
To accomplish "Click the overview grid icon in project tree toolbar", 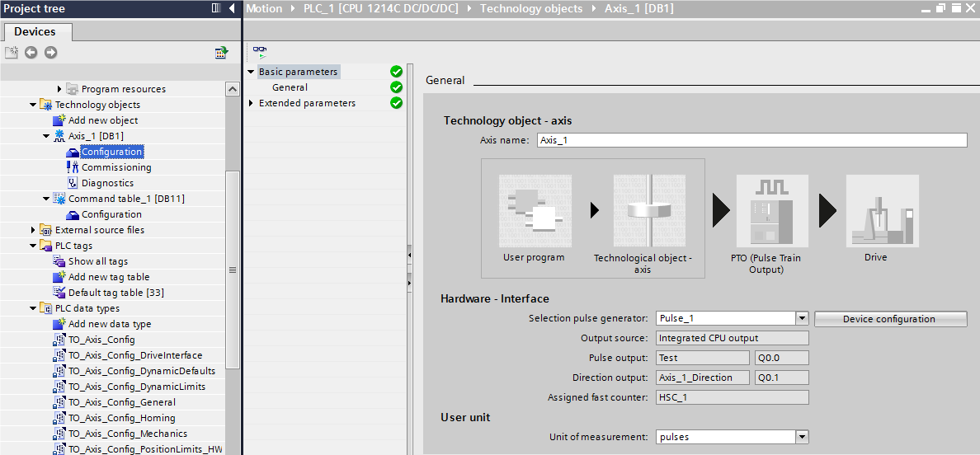I will 221,53.
